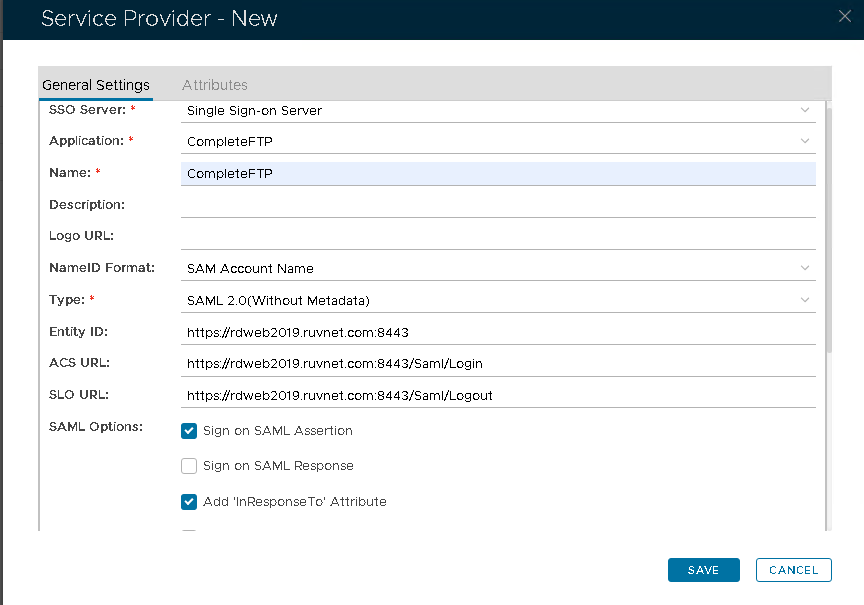The height and width of the screenshot is (605, 864).
Task: Select the General Settings tab
Action: click(x=96, y=85)
